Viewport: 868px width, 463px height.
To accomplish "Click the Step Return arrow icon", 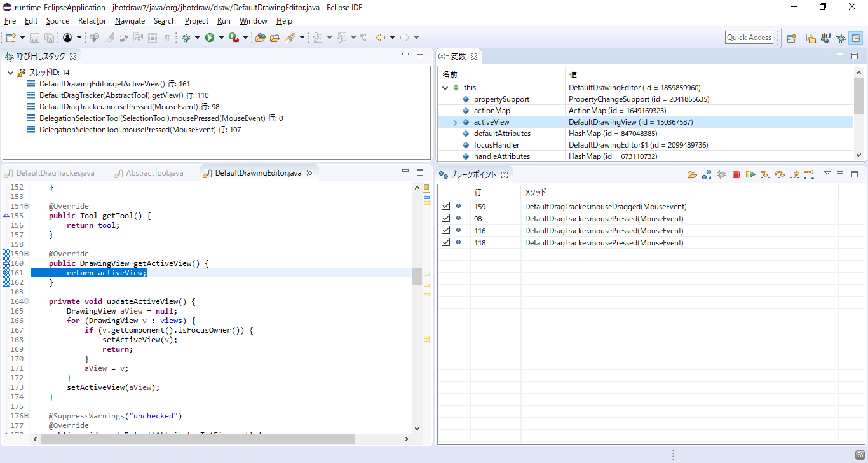I will (794, 174).
